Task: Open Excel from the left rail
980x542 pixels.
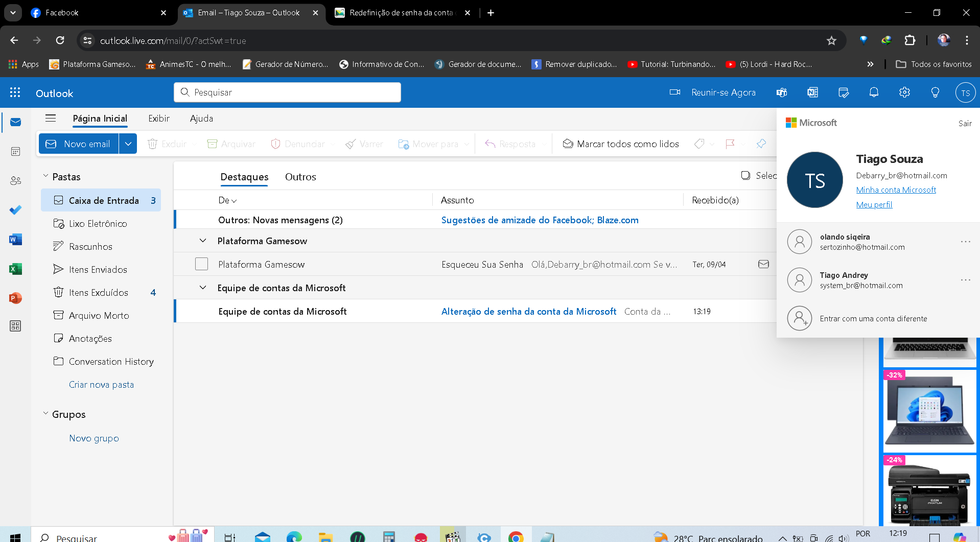Action: [15, 269]
